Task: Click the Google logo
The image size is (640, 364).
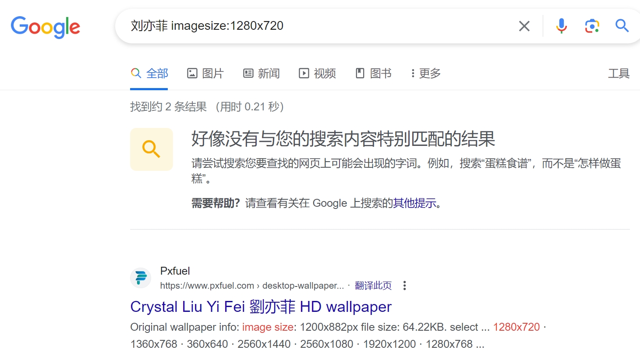Action: click(46, 27)
